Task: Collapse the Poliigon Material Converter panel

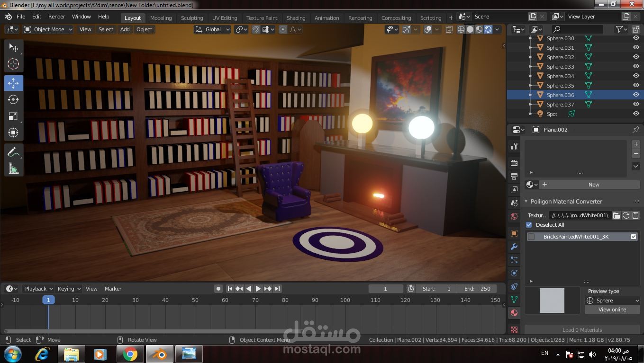Action: click(526, 201)
